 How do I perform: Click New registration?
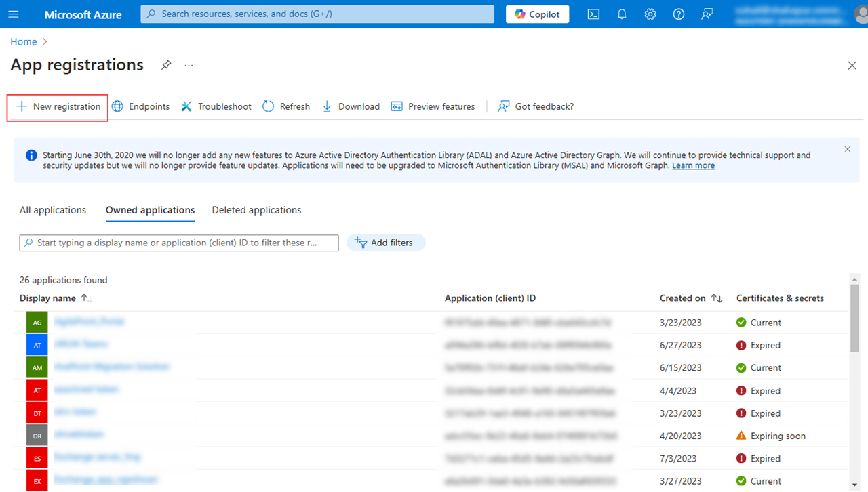[x=58, y=106]
